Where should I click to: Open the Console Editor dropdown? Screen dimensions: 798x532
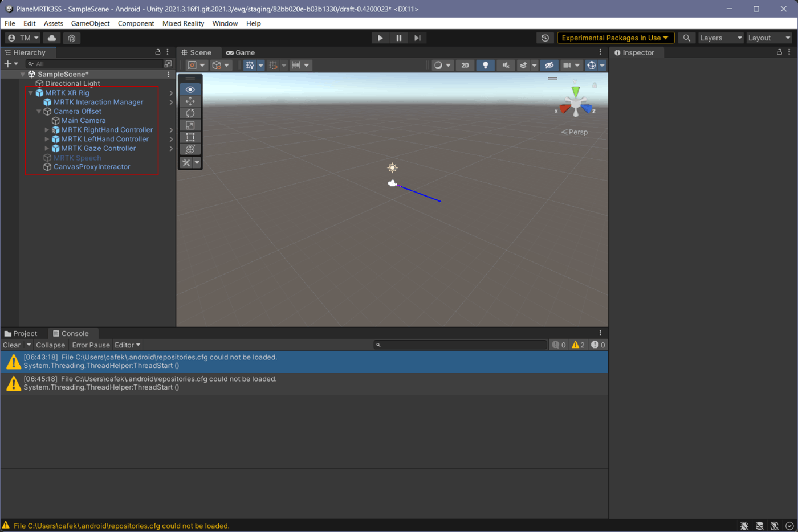click(x=127, y=345)
